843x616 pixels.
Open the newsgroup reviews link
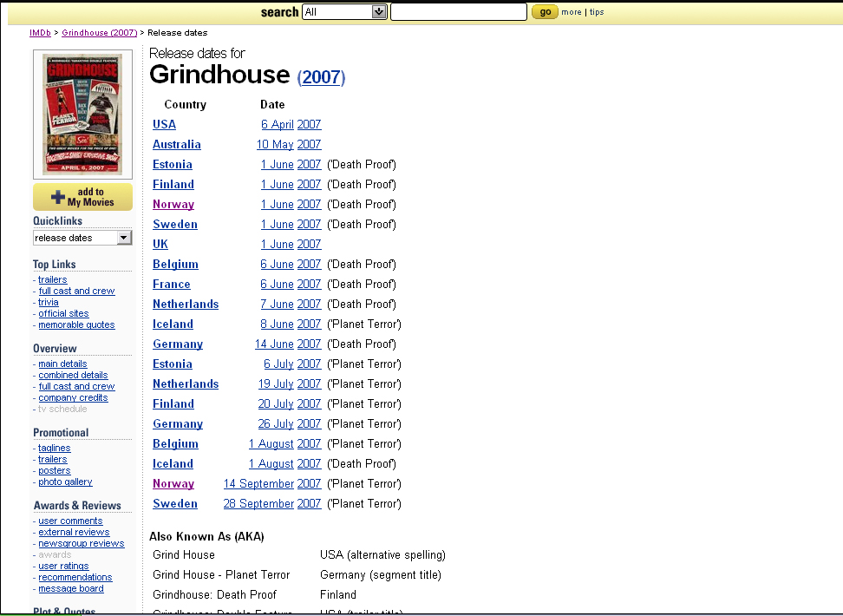click(x=82, y=544)
